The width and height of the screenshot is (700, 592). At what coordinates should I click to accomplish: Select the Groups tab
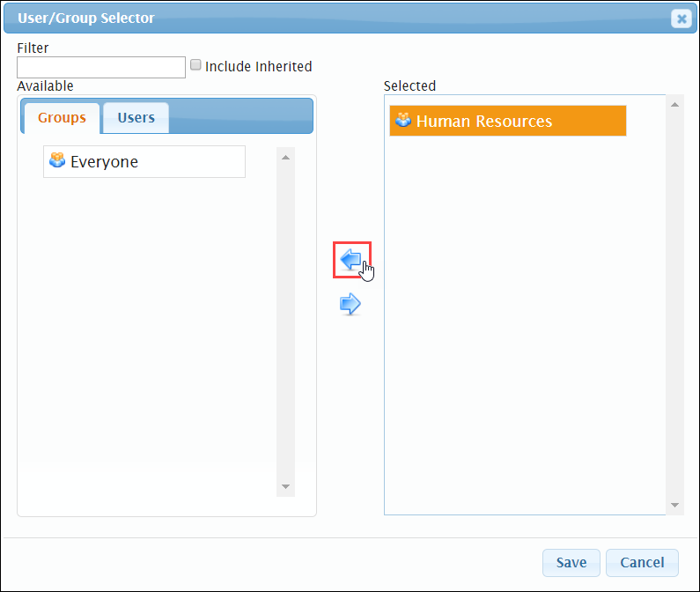pos(62,118)
